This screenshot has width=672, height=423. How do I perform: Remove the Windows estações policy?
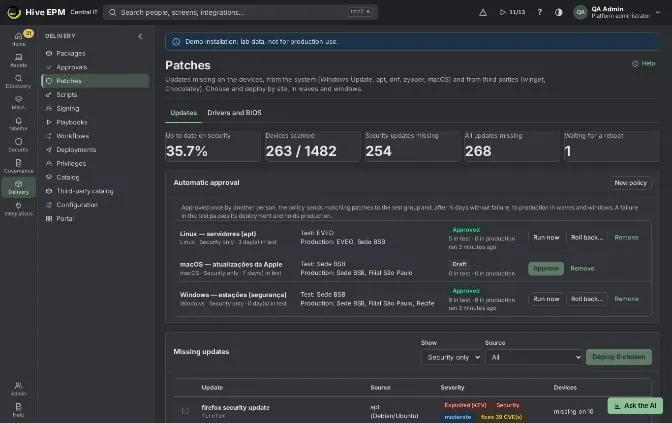pos(626,299)
